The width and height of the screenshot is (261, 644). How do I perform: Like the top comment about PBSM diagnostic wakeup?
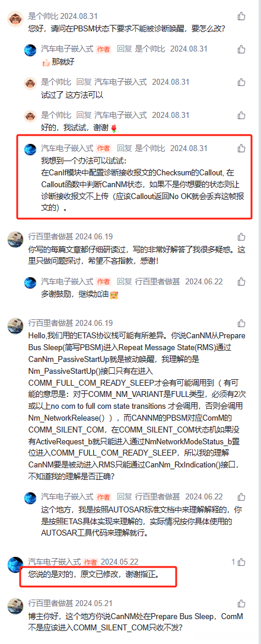(241, 17)
